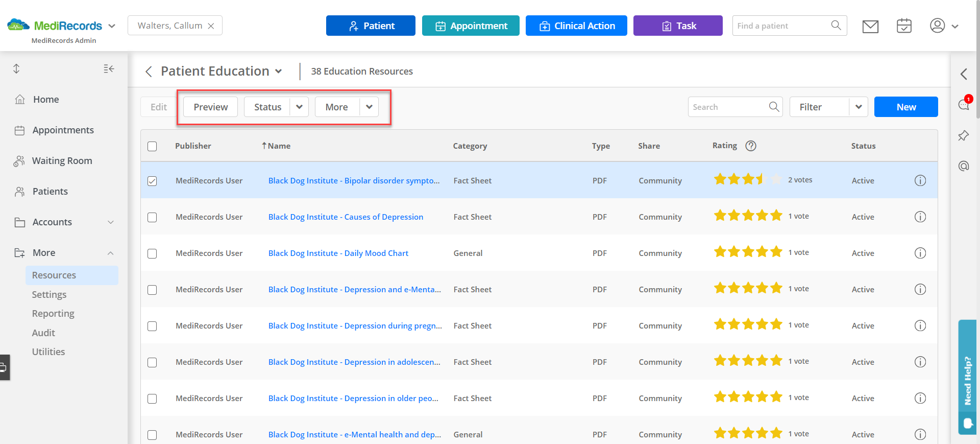Open Reporting submenu item
980x444 pixels.
53,313
